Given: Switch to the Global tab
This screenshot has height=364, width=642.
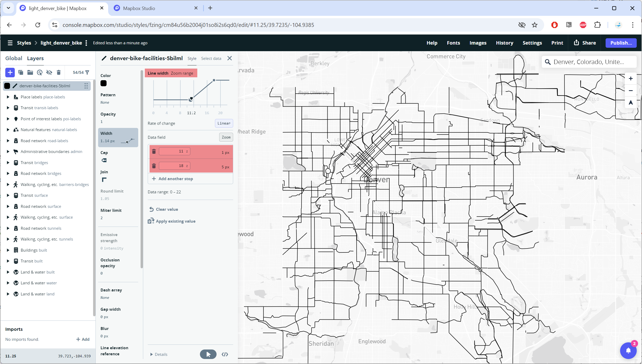Looking at the screenshot, I should coord(14,58).
